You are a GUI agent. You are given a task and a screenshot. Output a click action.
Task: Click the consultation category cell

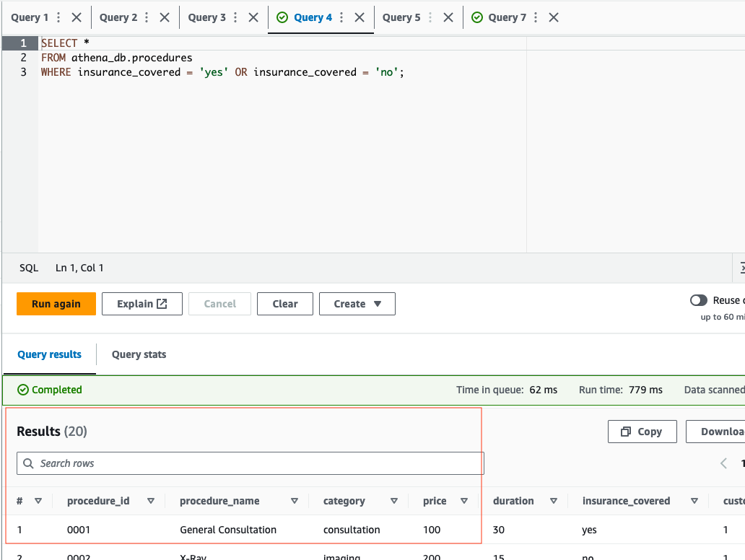click(352, 530)
